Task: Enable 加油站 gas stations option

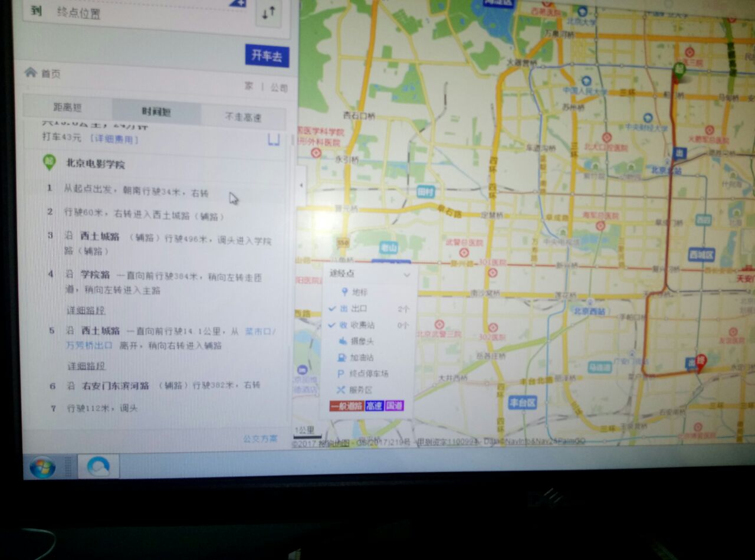Action: 356,357
